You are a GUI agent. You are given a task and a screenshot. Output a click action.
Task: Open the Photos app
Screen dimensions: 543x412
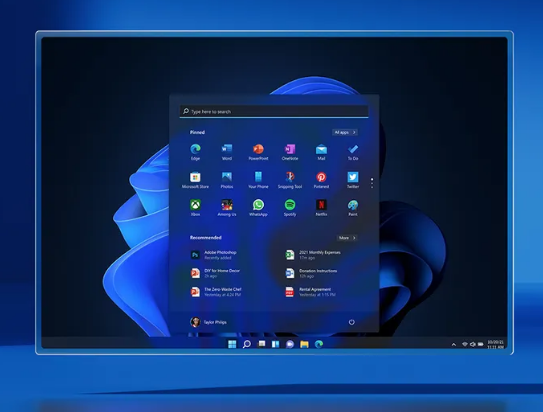pos(227,180)
